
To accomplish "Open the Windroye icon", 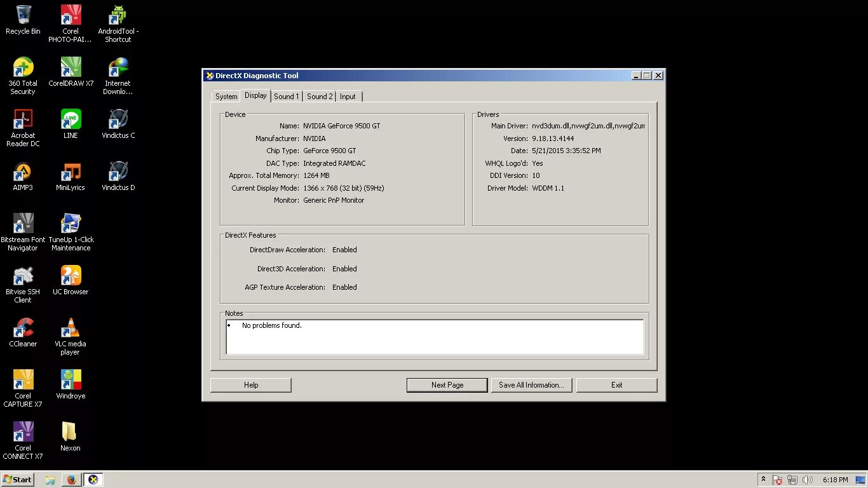I will [71, 384].
